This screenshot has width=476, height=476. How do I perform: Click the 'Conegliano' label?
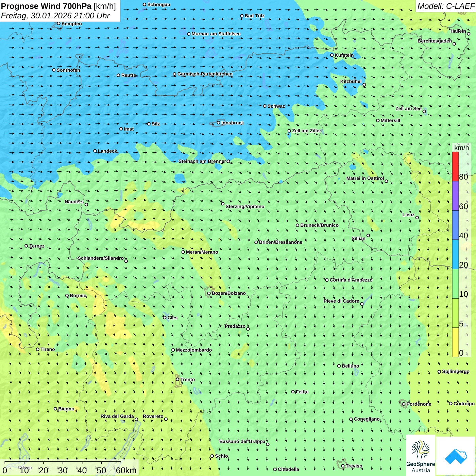(x=367, y=419)
